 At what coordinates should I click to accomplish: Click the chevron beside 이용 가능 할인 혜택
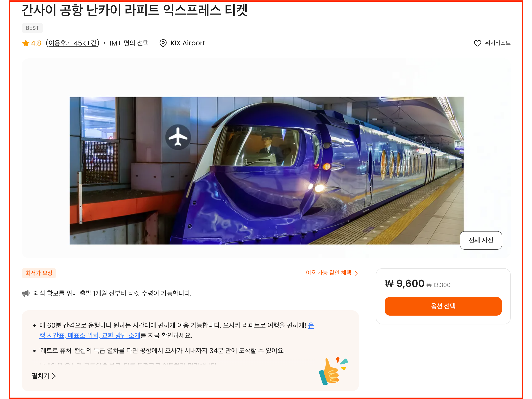click(356, 273)
